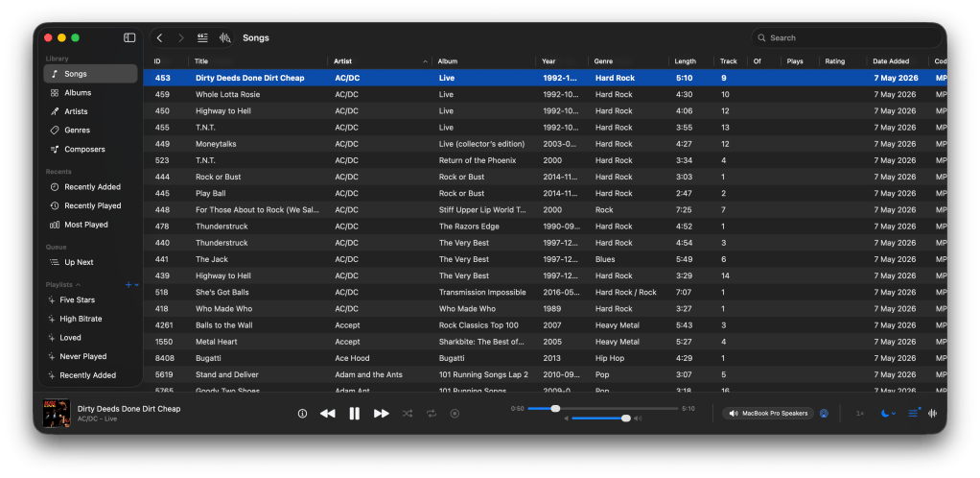Open Recently Added under Playlists
The image size is (980, 478).
[91, 374]
